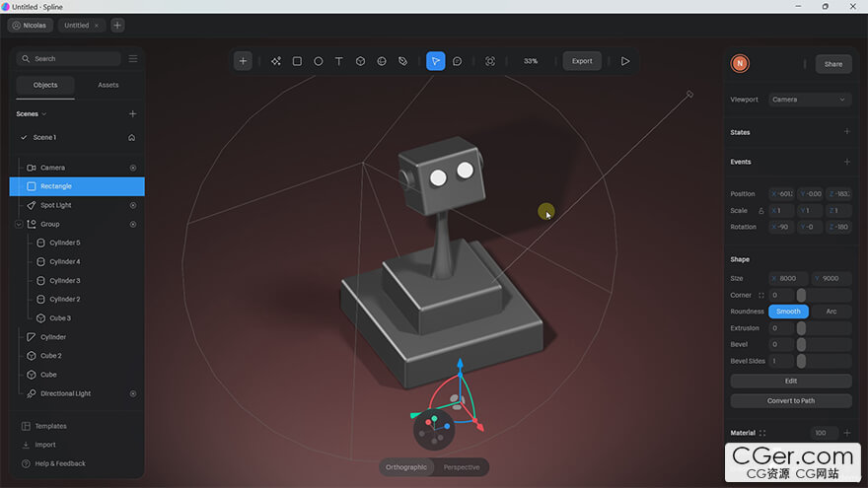Expand the Scenes dropdown chevron
868x488 pixels.
[44, 114]
